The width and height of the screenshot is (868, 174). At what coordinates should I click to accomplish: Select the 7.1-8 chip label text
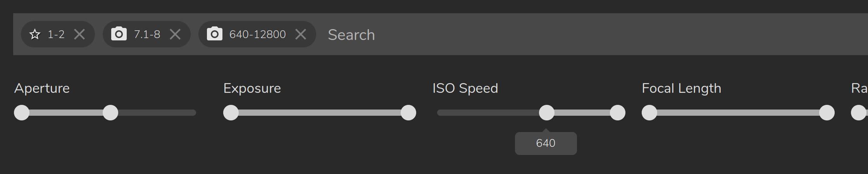click(x=147, y=35)
